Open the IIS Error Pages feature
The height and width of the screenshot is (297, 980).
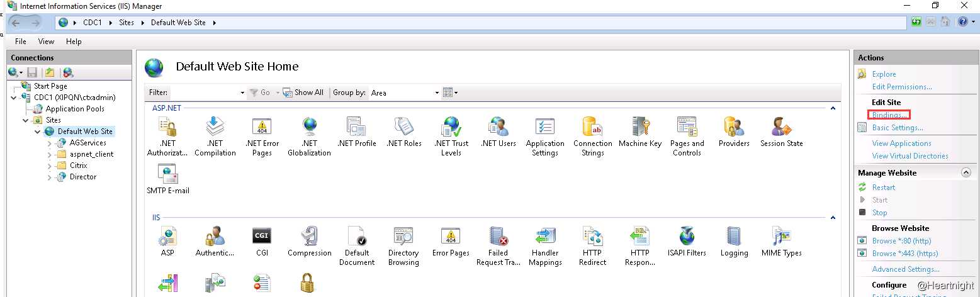pos(451,242)
